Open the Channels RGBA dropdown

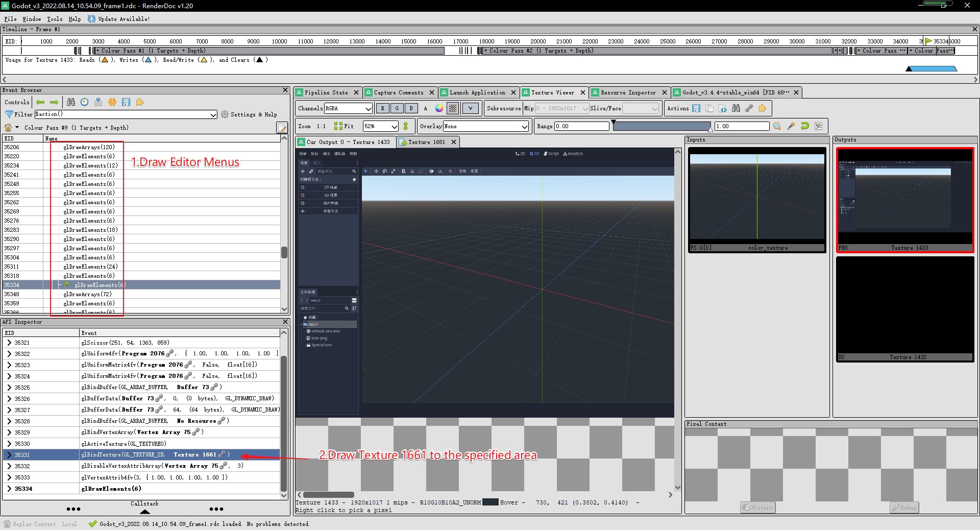pyautogui.click(x=348, y=108)
